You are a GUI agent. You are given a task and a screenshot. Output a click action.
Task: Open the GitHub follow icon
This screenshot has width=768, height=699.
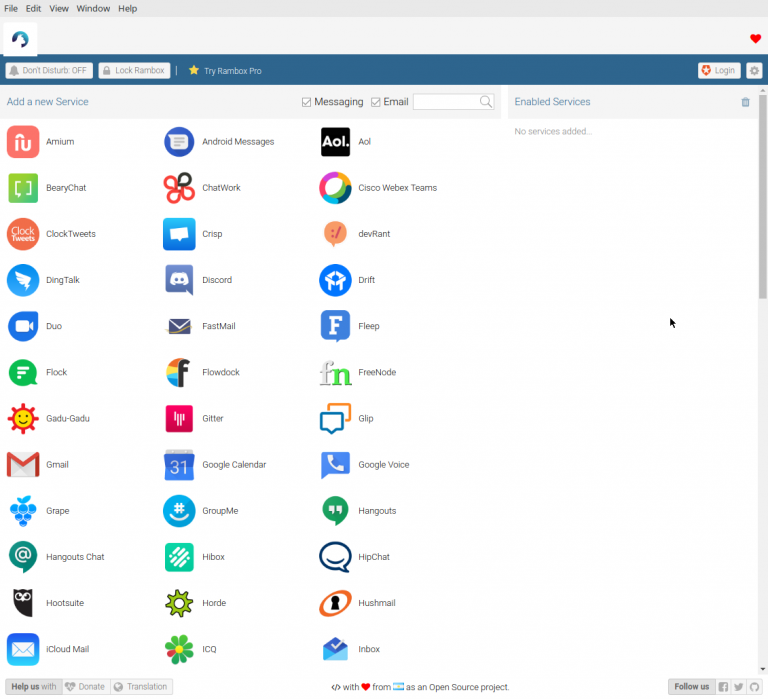tap(754, 687)
